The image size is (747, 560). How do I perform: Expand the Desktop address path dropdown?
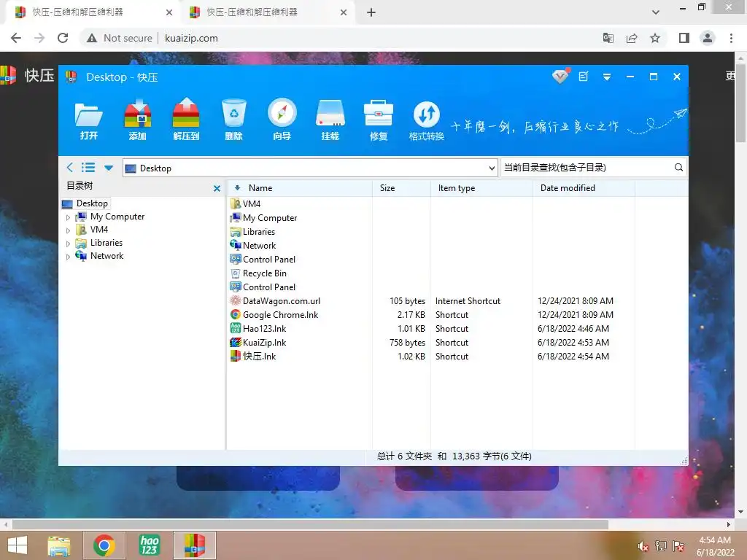(x=492, y=168)
